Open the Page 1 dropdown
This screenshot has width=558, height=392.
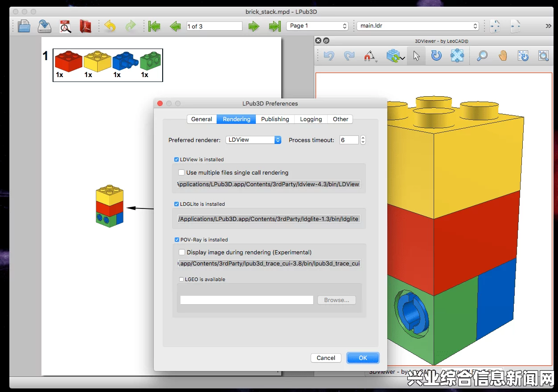tap(317, 26)
